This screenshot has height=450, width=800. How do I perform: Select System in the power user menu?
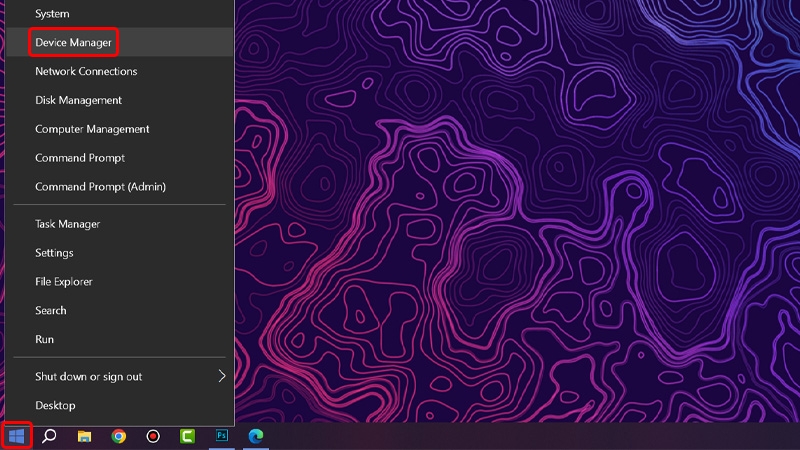[x=120, y=14]
